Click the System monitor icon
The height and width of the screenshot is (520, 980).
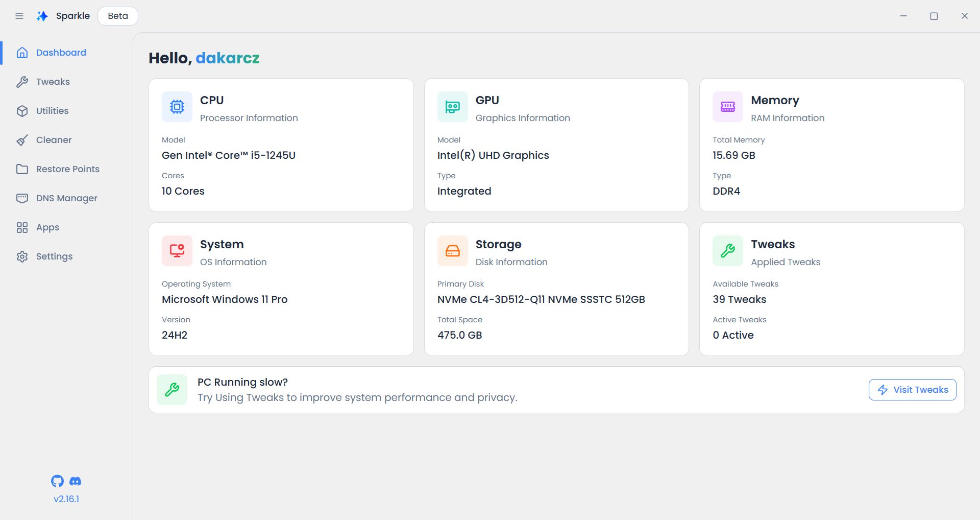pyautogui.click(x=177, y=251)
